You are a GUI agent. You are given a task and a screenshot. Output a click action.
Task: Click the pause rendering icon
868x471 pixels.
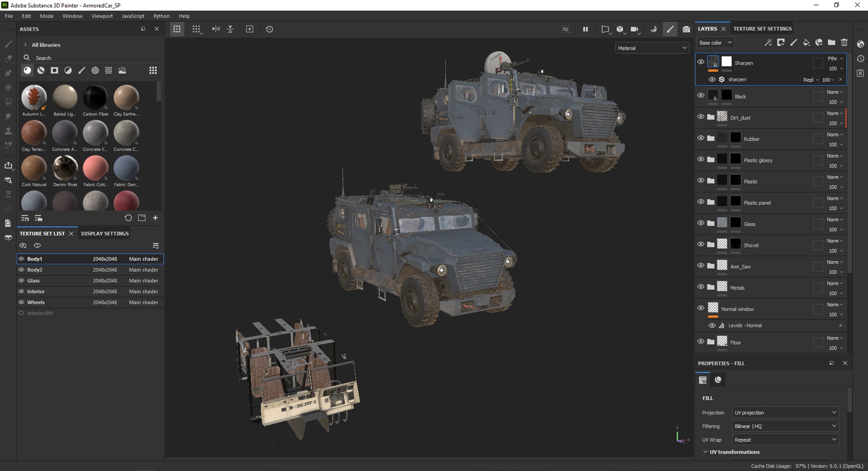585,29
